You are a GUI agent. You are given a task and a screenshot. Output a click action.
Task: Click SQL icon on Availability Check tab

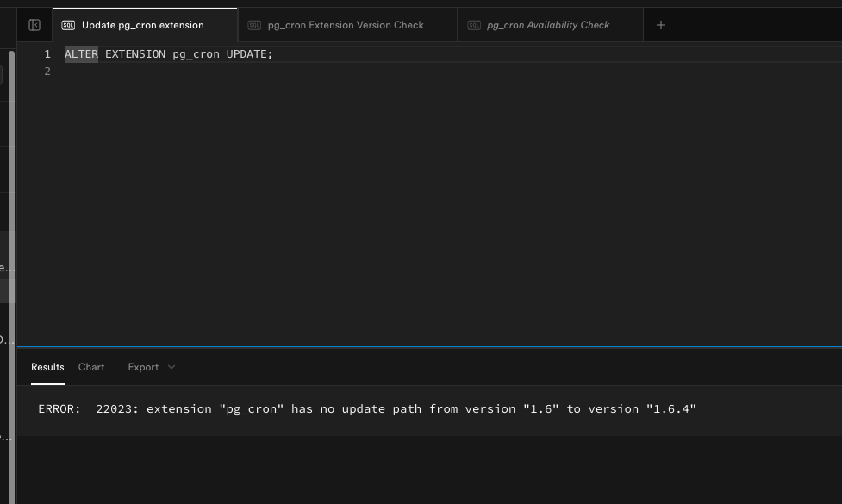click(x=474, y=25)
